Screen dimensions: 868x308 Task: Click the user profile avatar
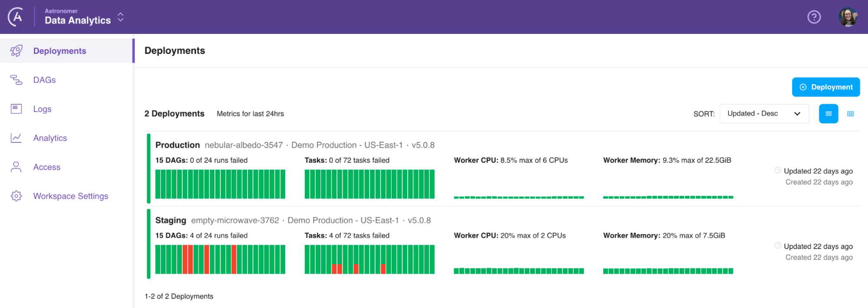click(x=847, y=17)
